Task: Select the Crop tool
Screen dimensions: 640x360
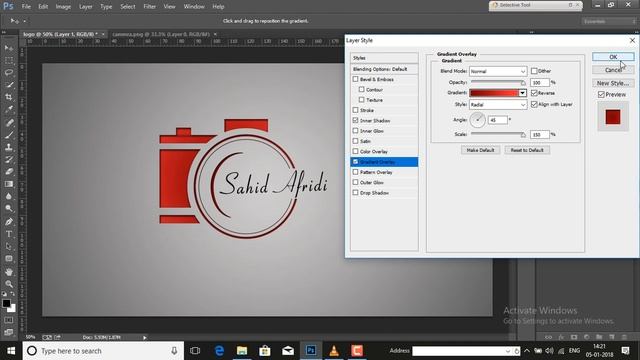Action: [x=9, y=97]
